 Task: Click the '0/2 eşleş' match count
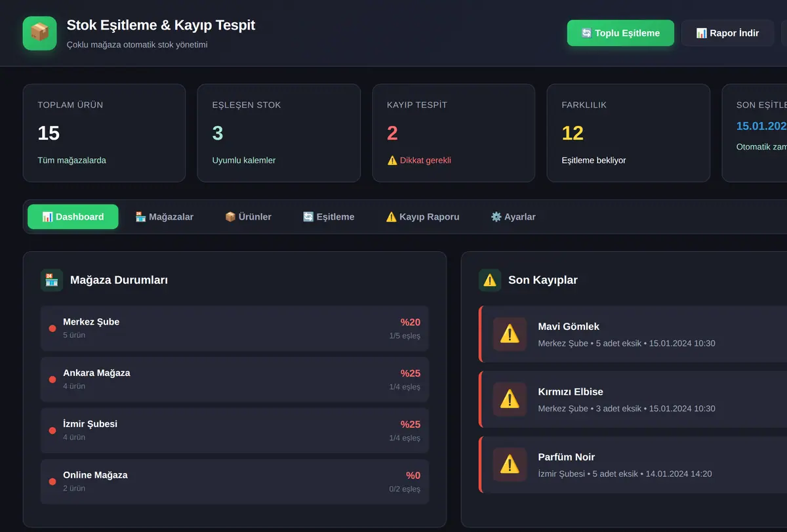click(405, 489)
